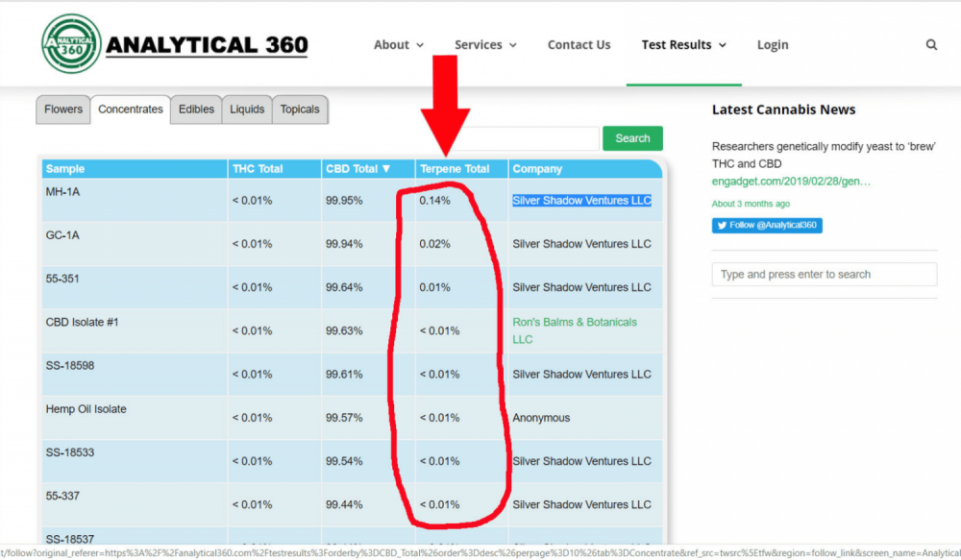Open Ron's Balms & Botanicals LLC link
Viewport: 961px width, 560px height.
point(575,330)
